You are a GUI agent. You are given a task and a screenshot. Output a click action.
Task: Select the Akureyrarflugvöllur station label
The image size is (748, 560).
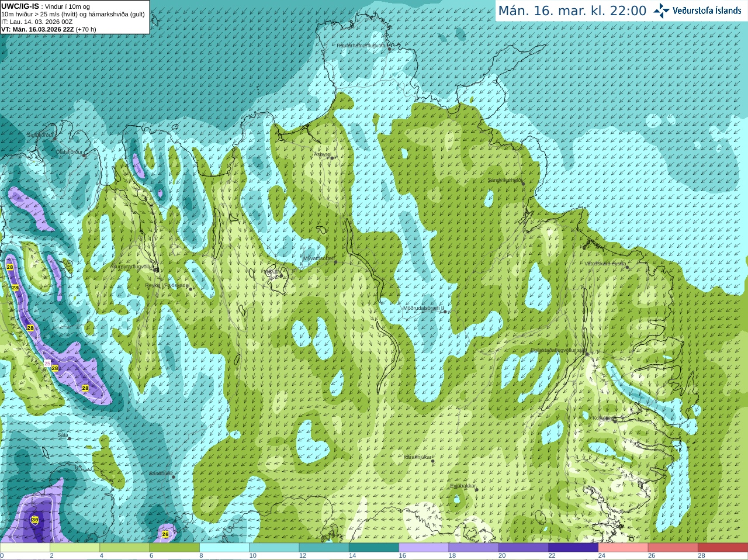(x=132, y=267)
